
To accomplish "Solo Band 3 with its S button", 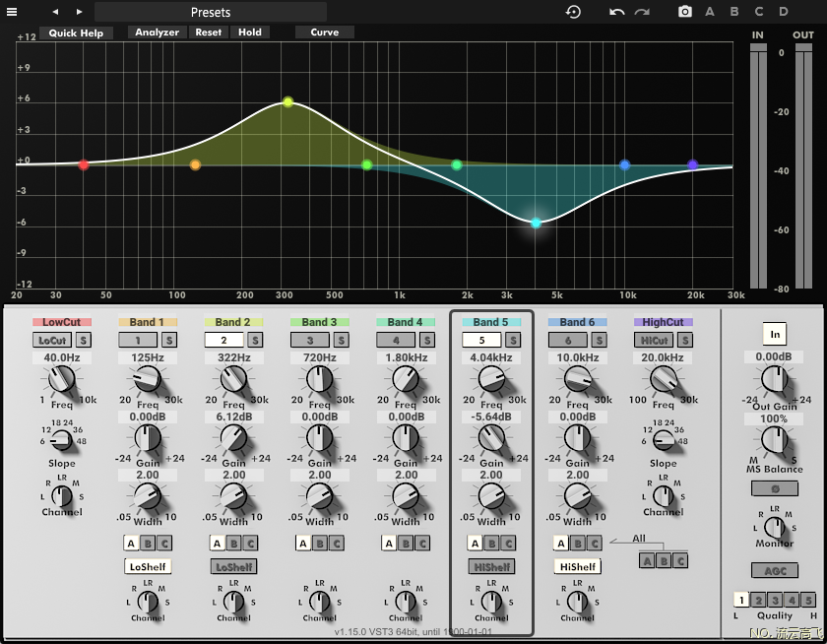I will [342, 340].
